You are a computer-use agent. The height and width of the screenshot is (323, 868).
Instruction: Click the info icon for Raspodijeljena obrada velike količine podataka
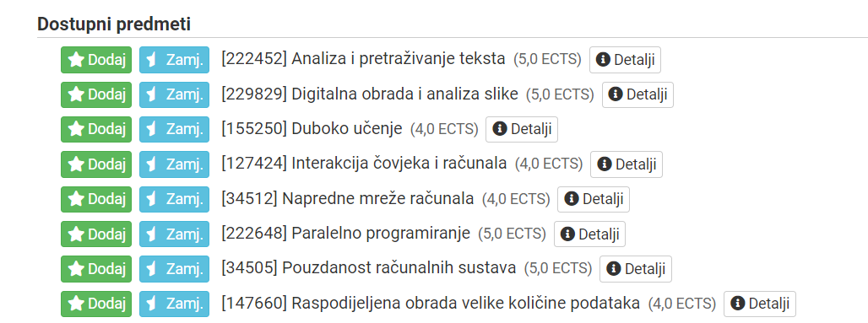coord(737,304)
